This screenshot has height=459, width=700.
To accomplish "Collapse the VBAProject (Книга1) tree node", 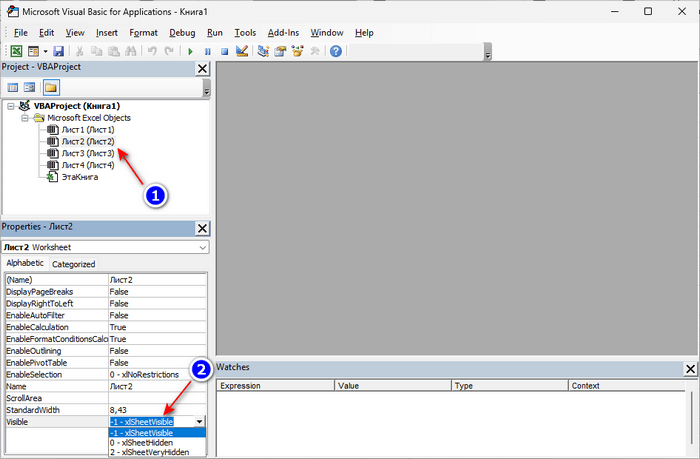I will (11, 106).
